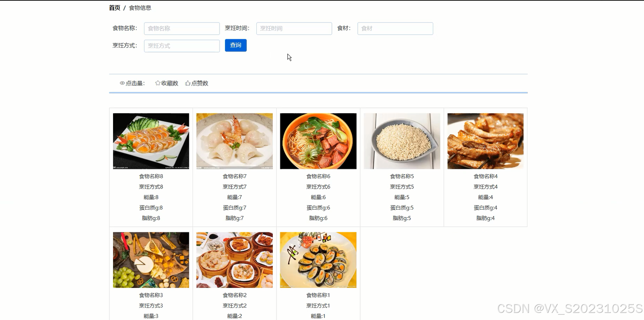Focus the 食材 input field
644x320 pixels.
[395, 29]
